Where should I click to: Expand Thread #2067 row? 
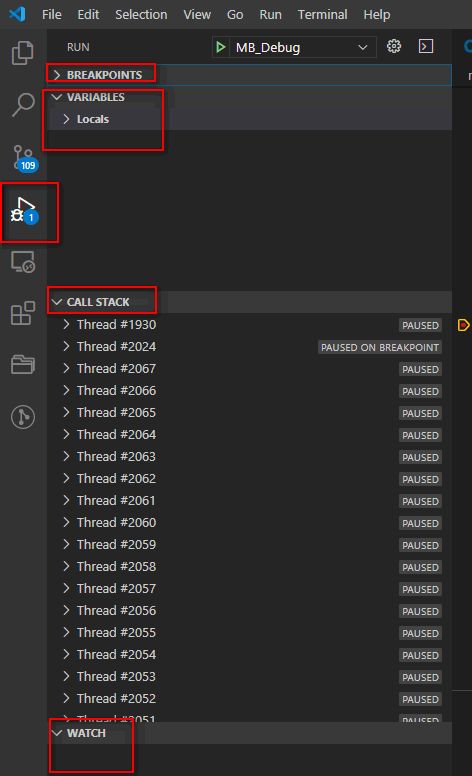coord(249,369)
